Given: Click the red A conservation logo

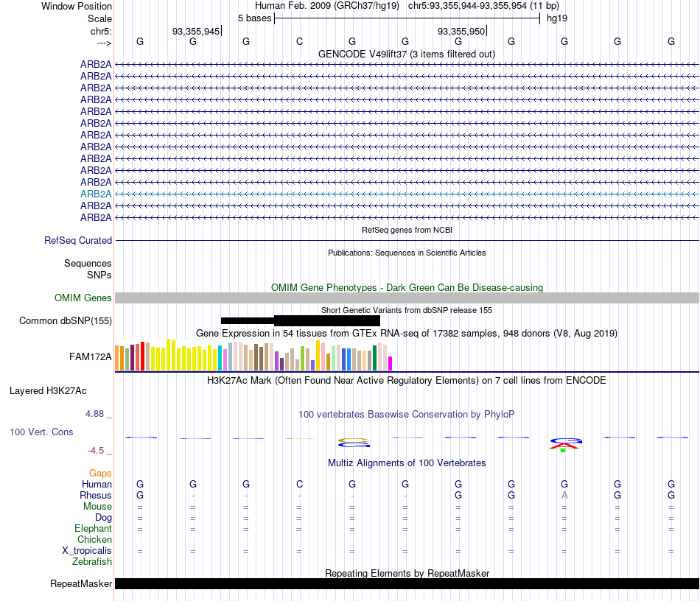Looking at the screenshot, I should point(564,446).
